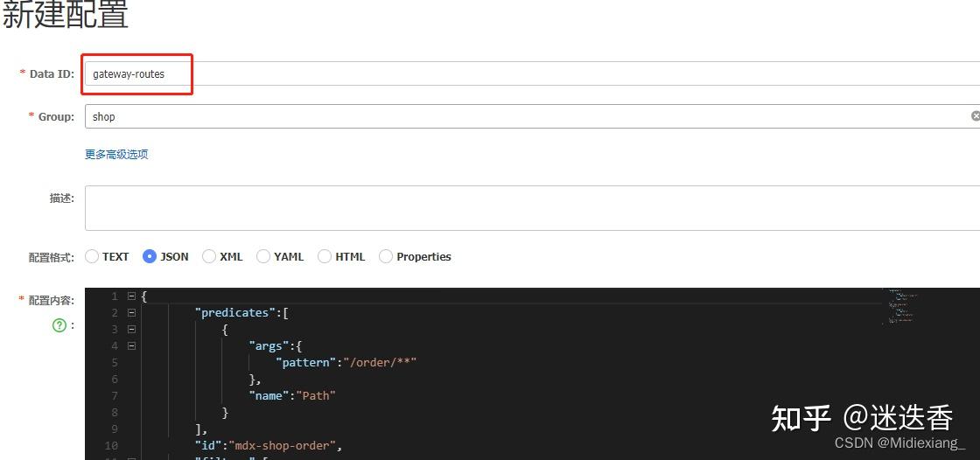Click line number 10 in the editor gutter
980x460 pixels.
114,446
